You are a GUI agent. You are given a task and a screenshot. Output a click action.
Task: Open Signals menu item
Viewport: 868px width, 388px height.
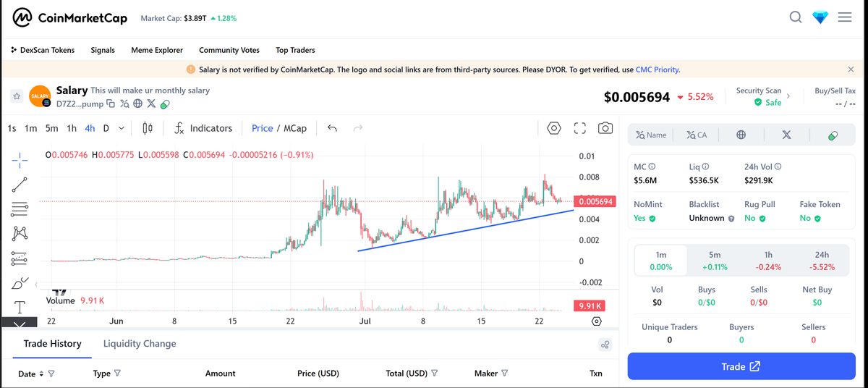pyautogui.click(x=103, y=50)
